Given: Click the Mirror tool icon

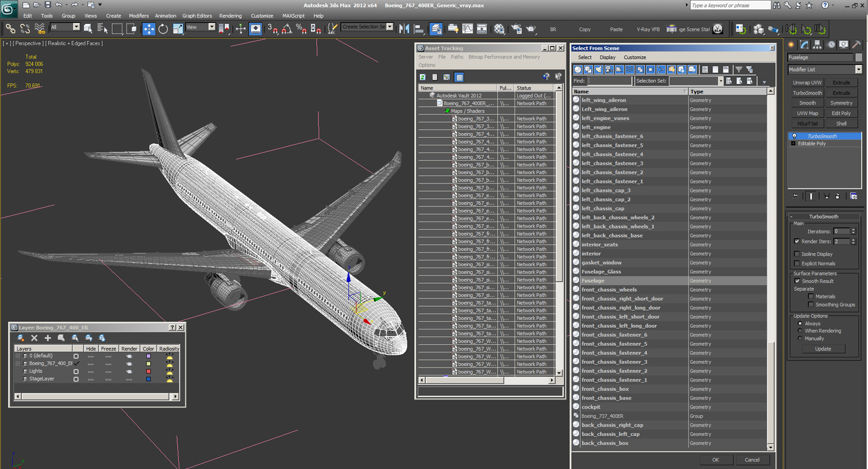Looking at the screenshot, I should (x=405, y=28).
